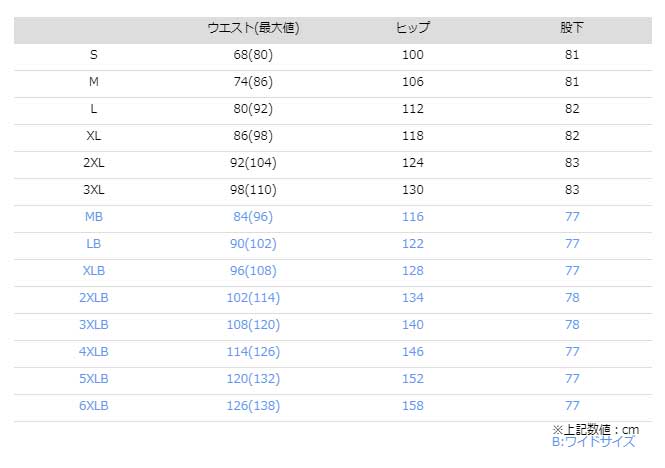Click the B:ワイドサイズ note
Viewport: 665px width, 468px height.
[x=593, y=442]
